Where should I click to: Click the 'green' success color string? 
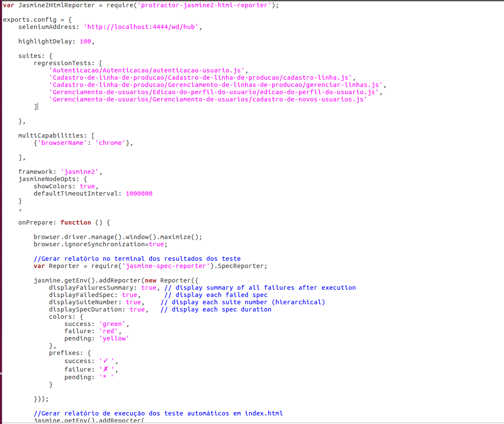[x=112, y=324]
